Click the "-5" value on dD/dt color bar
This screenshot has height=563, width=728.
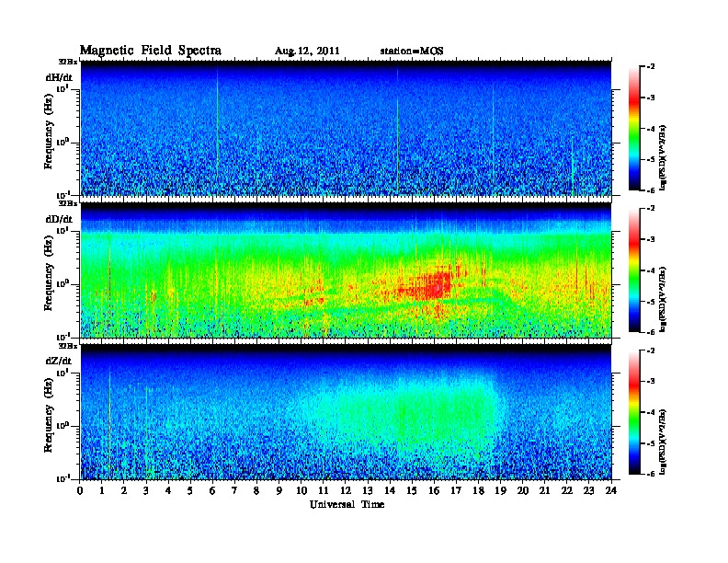click(651, 302)
